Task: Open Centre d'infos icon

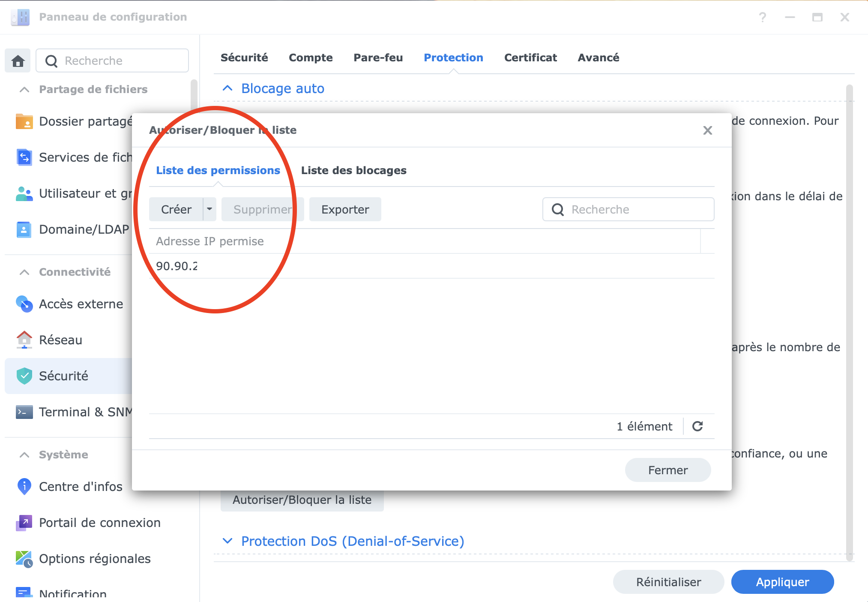Action: 24,487
